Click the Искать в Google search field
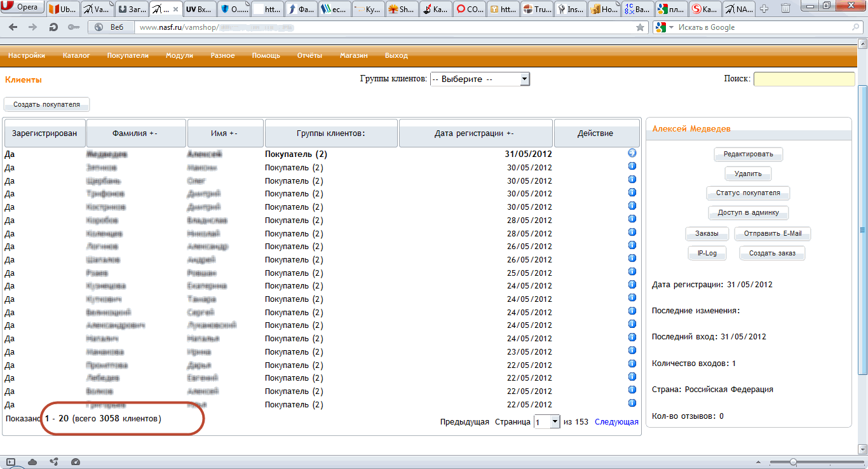 (763, 27)
